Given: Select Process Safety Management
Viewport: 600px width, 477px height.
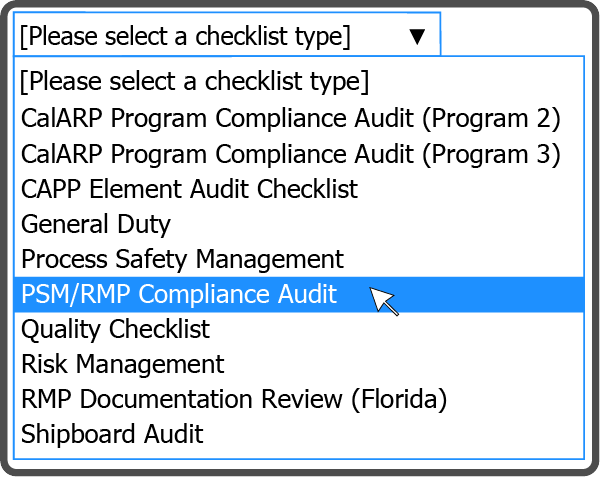Looking at the screenshot, I should click(x=182, y=259).
